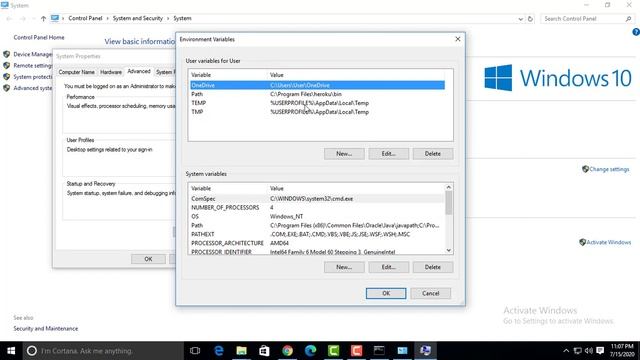This screenshot has width=640, height=360.
Task: Open volume control tray icon
Action: click(589, 351)
